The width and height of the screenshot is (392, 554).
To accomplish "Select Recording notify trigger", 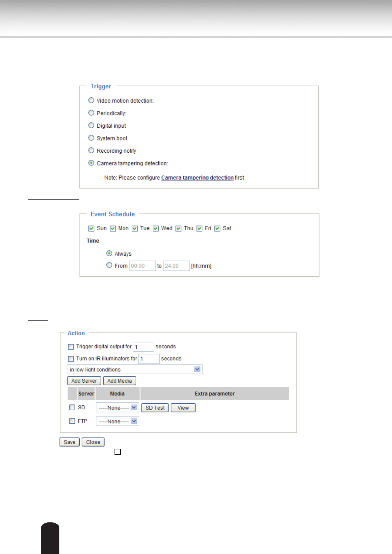I will pos(91,150).
